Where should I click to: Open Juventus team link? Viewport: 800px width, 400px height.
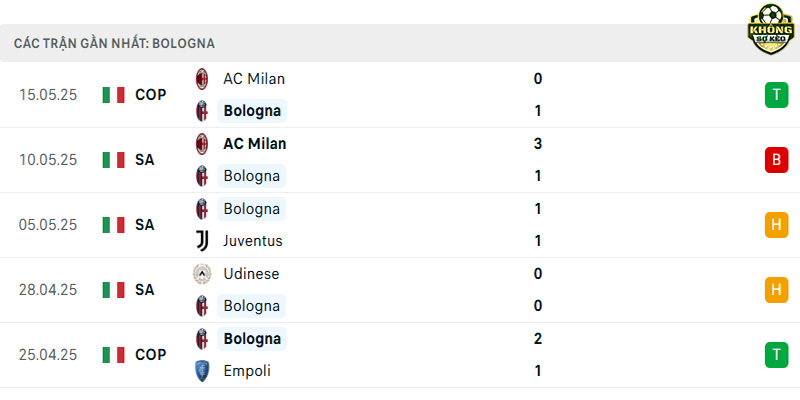(253, 241)
